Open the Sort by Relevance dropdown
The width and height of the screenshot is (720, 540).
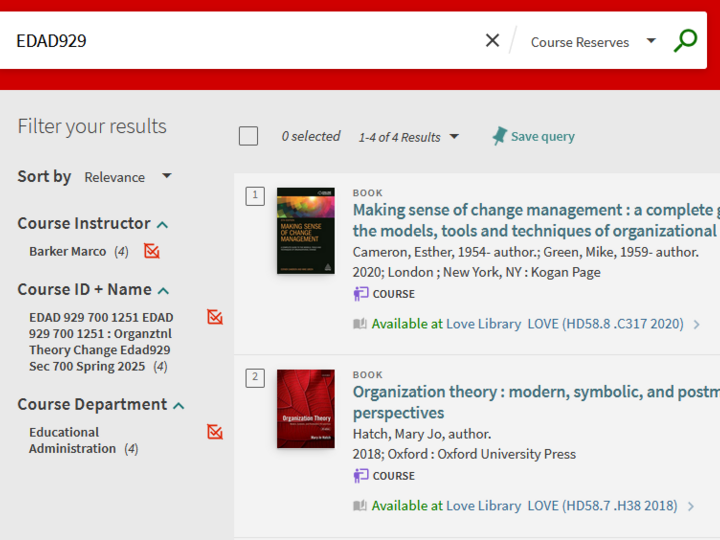click(128, 177)
